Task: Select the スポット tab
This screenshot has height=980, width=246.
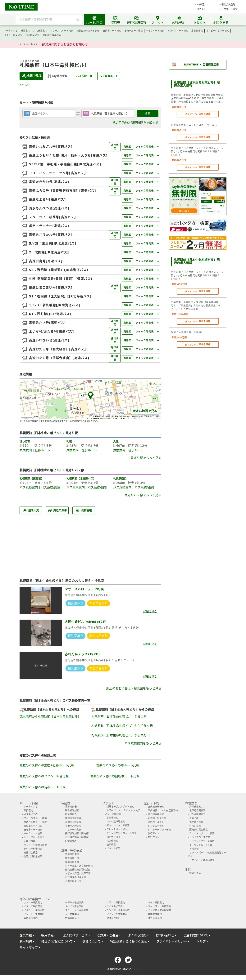Action: click(x=158, y=20)
